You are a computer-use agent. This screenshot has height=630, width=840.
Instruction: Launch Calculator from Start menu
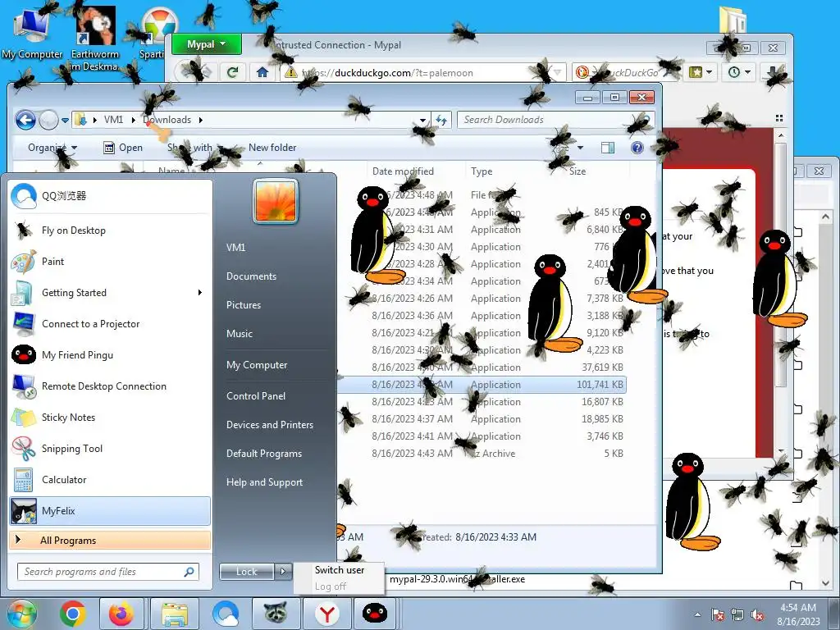pos(110,479)
